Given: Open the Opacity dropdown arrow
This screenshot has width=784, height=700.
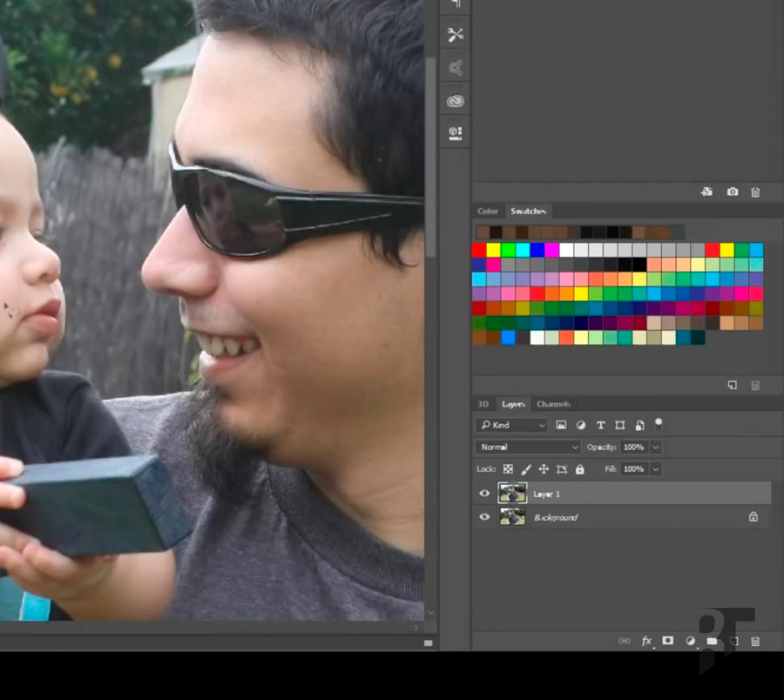Looking at the screenshot, I should [x=654, y=447].
